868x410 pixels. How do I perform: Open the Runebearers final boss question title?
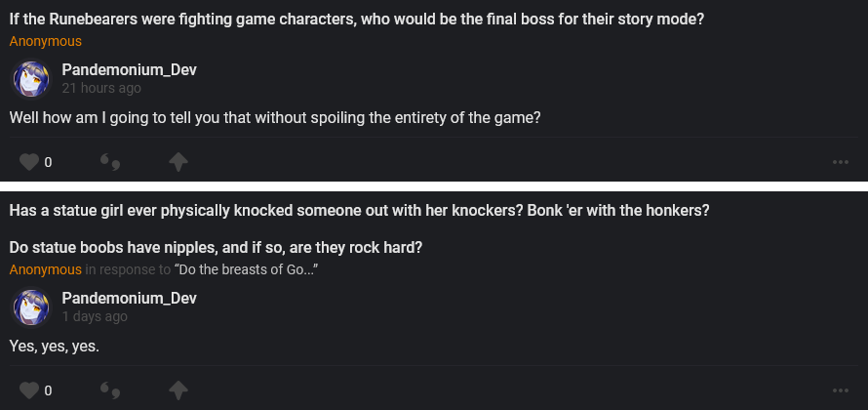(357, 19)
